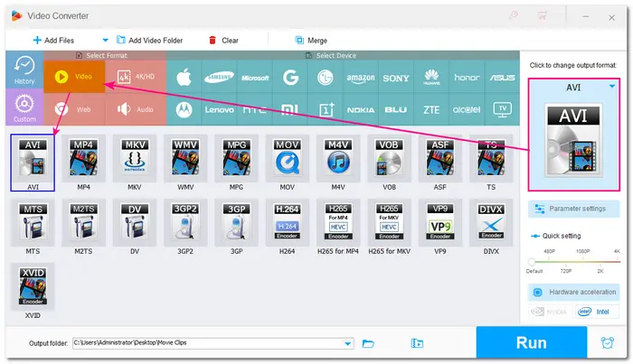The width and height of the screenshot is (633, 364).
Task: Open HTC device presets
Action: point(255,109)
